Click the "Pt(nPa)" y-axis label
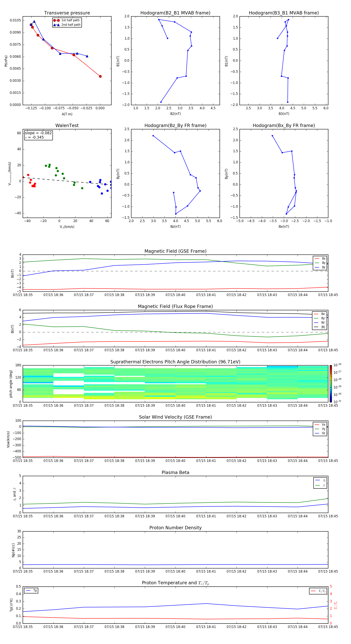Viewport: 351px width, 644px height. pyautogui.click(x=6, y=61)
